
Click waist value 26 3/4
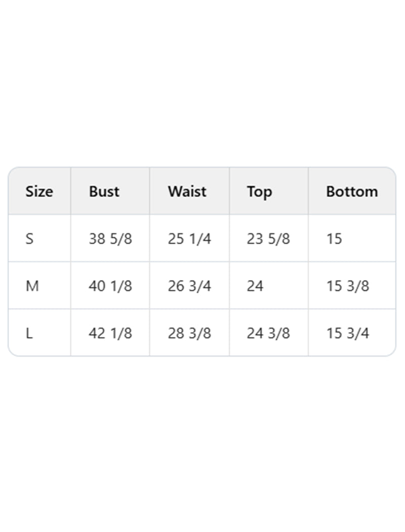click(189, 286)
